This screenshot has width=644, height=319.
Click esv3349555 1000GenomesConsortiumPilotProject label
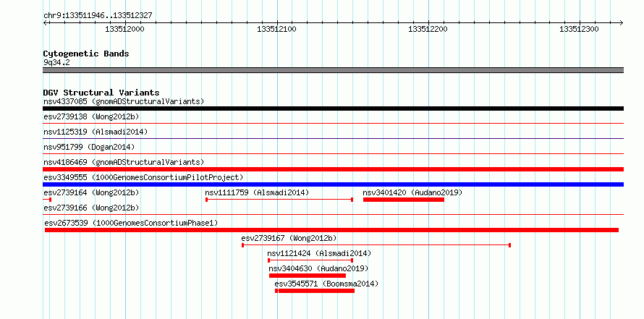(x=143, y=177)
